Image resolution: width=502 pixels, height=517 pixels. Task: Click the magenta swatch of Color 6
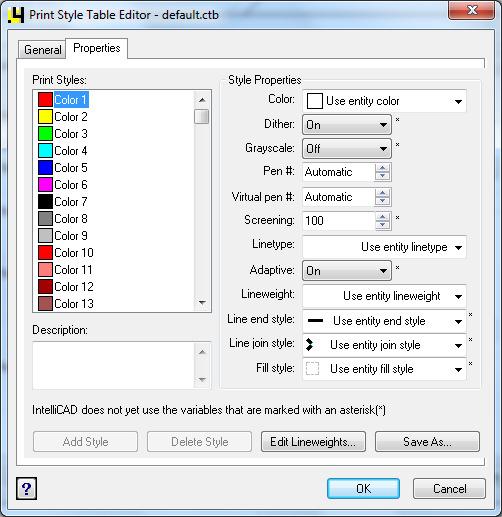pos(45,184)
